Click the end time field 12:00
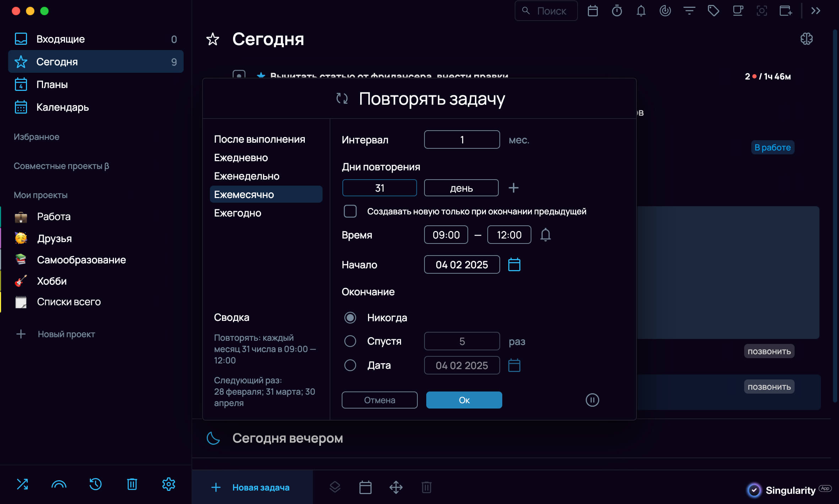 click(509, 235)
